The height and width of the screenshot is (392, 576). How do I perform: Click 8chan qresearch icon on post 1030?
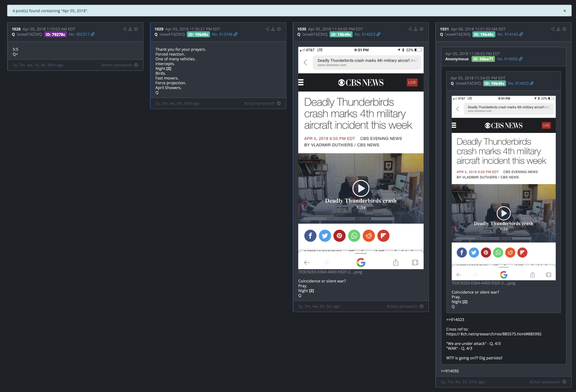tap(421, 306)
